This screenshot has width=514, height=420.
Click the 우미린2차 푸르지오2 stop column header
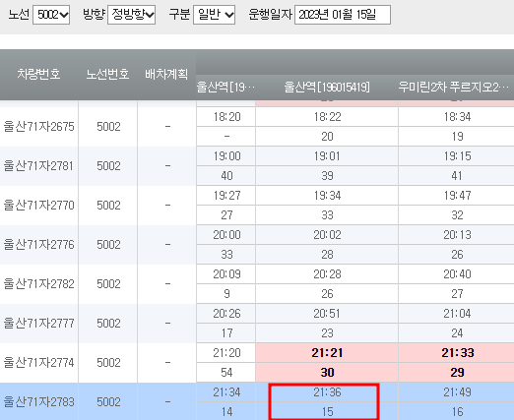(x=456, y=88)
